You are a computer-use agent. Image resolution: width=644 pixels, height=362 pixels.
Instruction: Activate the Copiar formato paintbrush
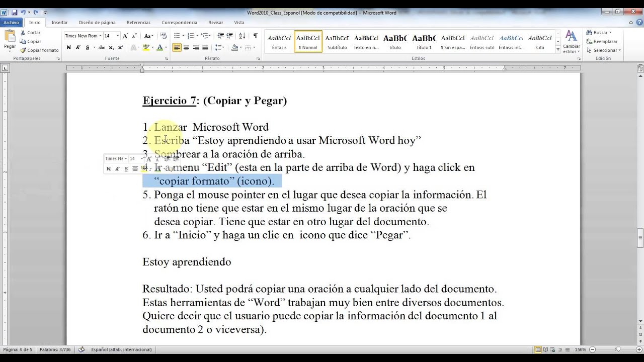click(x=39, y=50)
